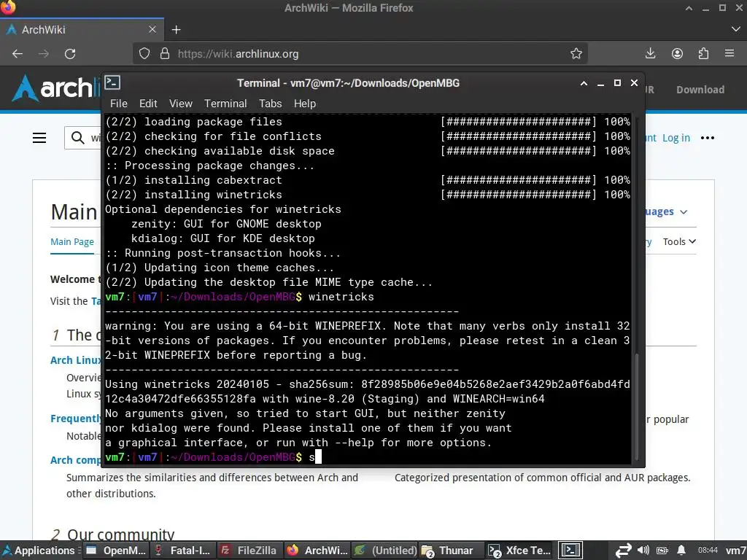Open terminal Tabs menu

[270, 104]
